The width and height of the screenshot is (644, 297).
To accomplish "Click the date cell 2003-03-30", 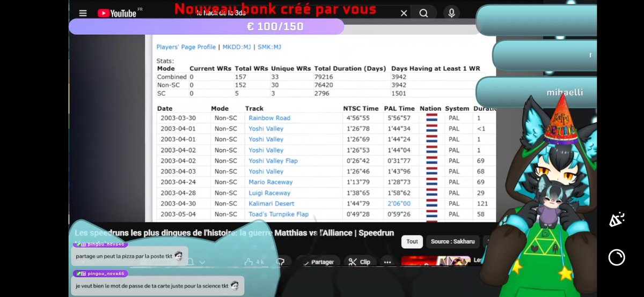I will click(x=178, y=118).
